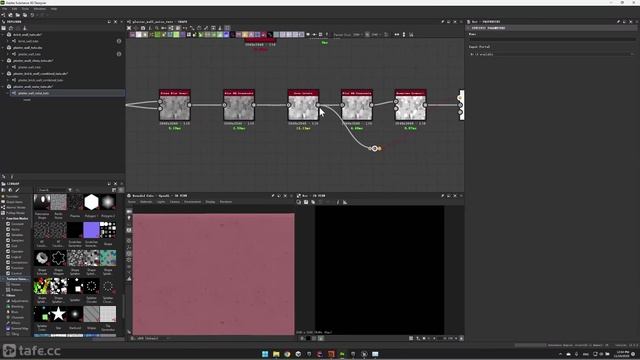Select the brick_wall_tuto graph in Explorer
640x360 pixels.
(28, 41)
